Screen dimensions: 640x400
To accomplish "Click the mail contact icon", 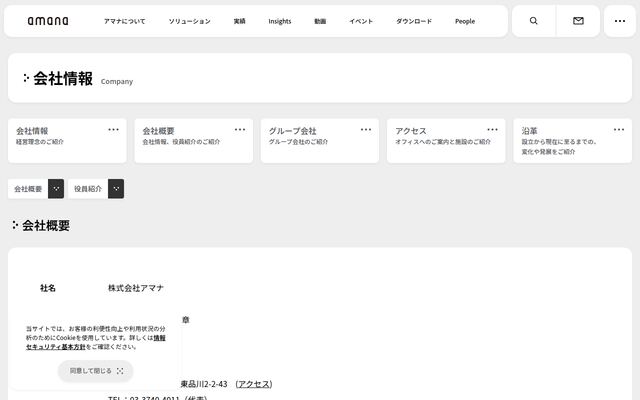I will click(x=578, y=21).
